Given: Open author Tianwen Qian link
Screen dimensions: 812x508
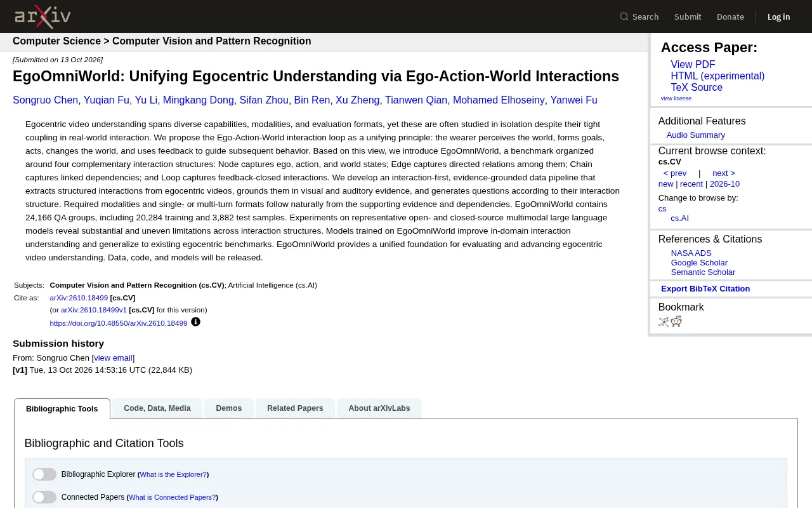Looking at the screenshot, I should (416, 100).
